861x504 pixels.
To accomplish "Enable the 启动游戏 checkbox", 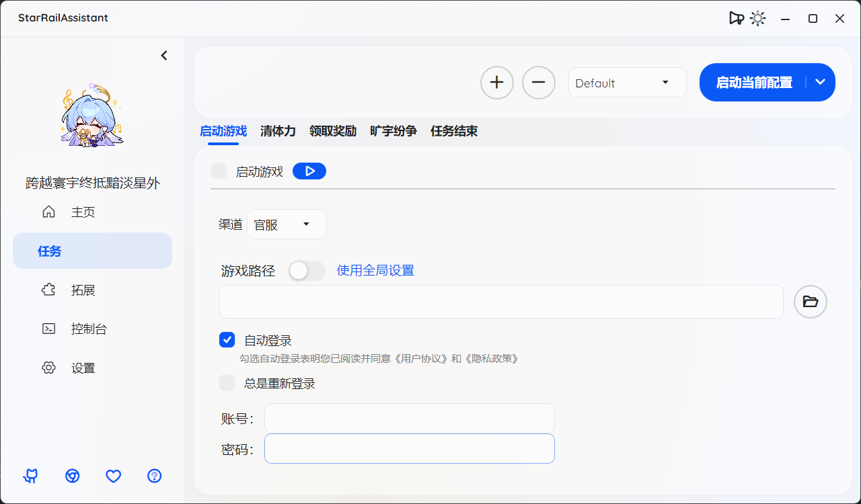I will (x=219, y=171).
